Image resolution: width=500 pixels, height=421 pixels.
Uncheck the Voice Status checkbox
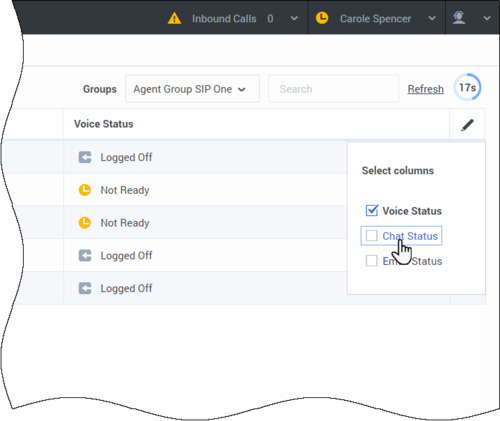click(x=372, y=211)
